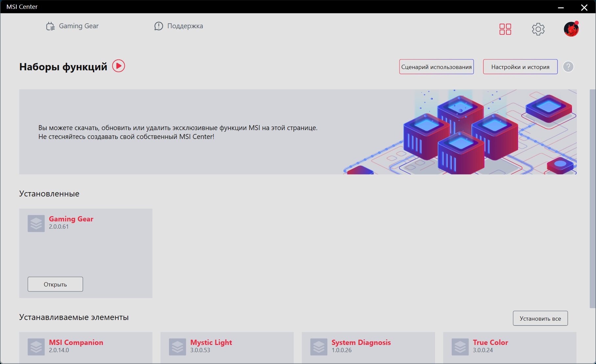Image resolution: width=596 pixels, height=364 pixels.
Task: Open the feature sets grid icon
Action: click(505, 29)
